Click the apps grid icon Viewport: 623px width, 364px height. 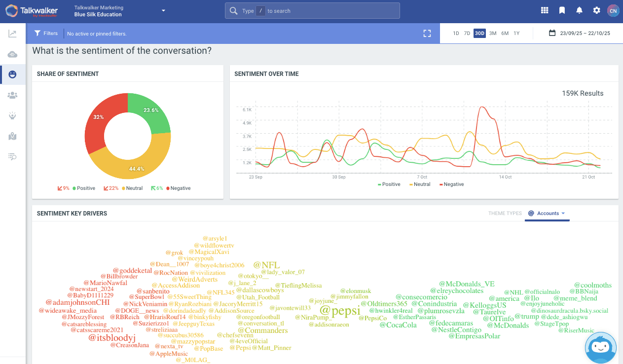point(545,10)
